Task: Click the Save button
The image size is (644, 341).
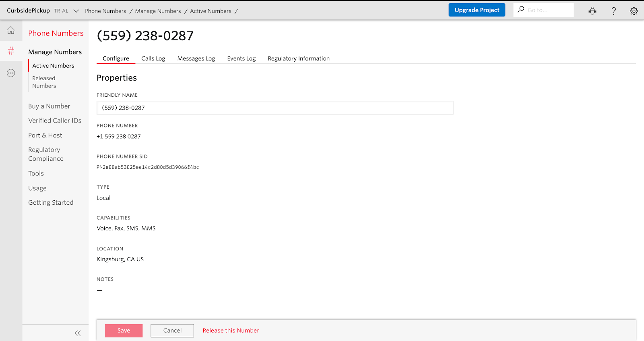Action: (x=124, y=331)
